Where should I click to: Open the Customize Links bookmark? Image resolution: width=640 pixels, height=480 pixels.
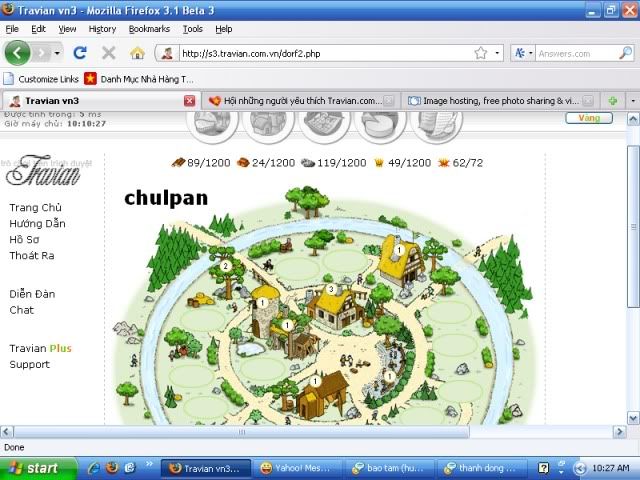click(x=41, y=79)
